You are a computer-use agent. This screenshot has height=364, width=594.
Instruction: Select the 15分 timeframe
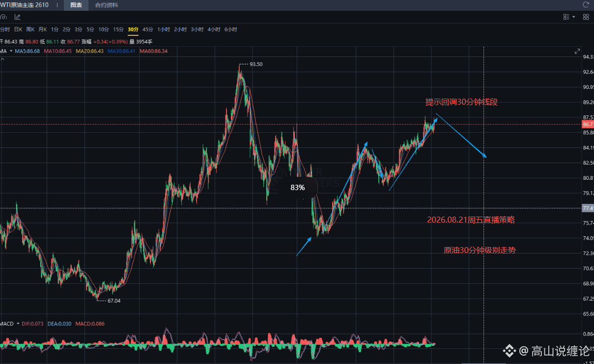point(118,29)
